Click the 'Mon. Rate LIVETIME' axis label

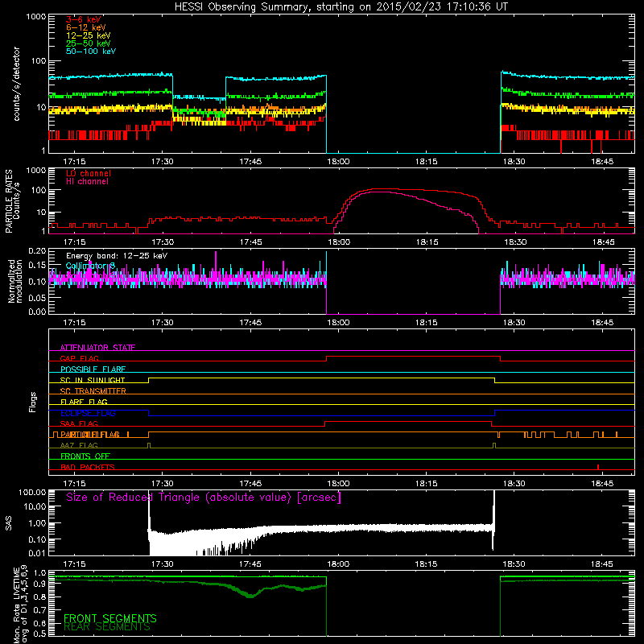16,605
